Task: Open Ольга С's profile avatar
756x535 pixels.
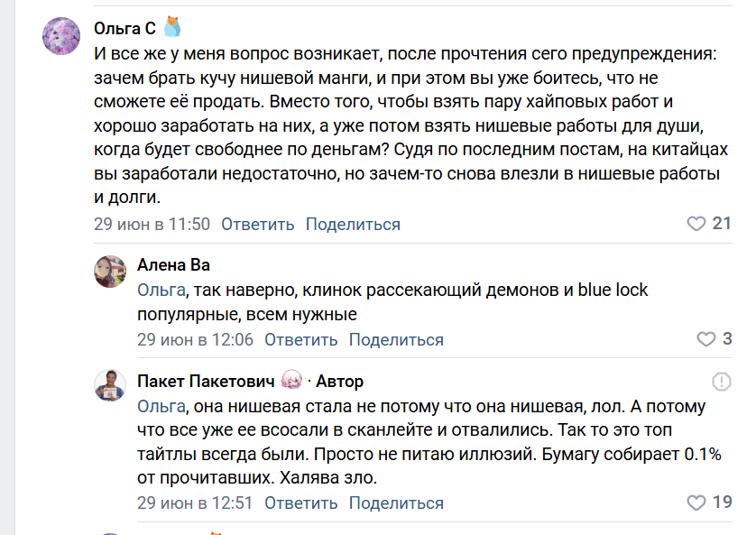Action: pyautogui.click(x=61, y=36)
